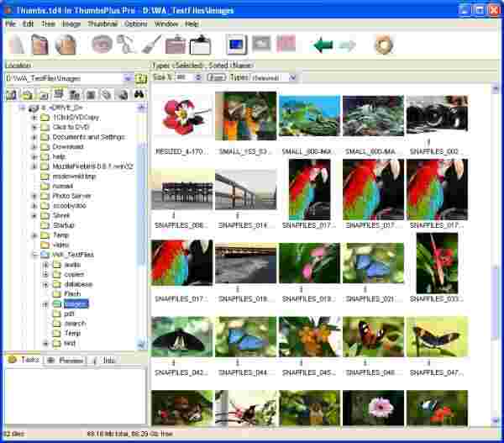Click the thumbnail pane scroll up arrow
Image resolution: width=504 pixels, height=443 pixels.
pyautogui.click(x=495, y=89)
